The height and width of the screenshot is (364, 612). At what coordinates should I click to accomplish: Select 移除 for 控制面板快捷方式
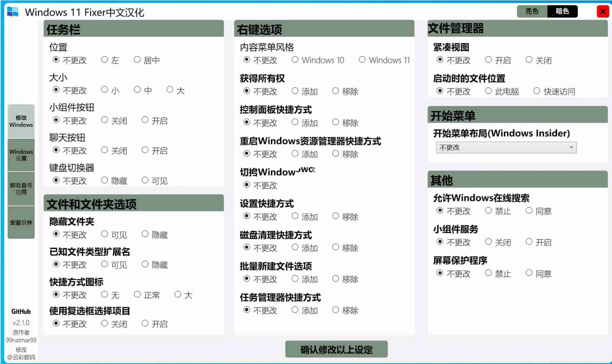345,122
